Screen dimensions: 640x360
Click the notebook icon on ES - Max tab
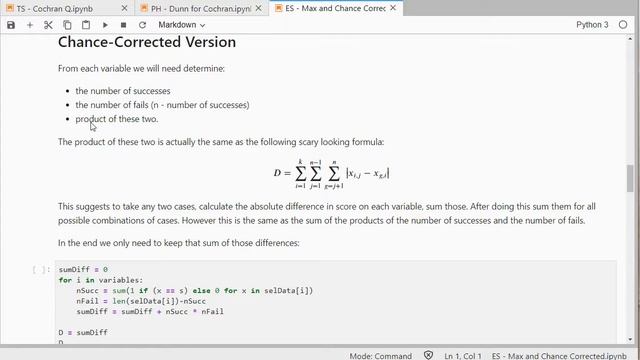coord(278,8)
